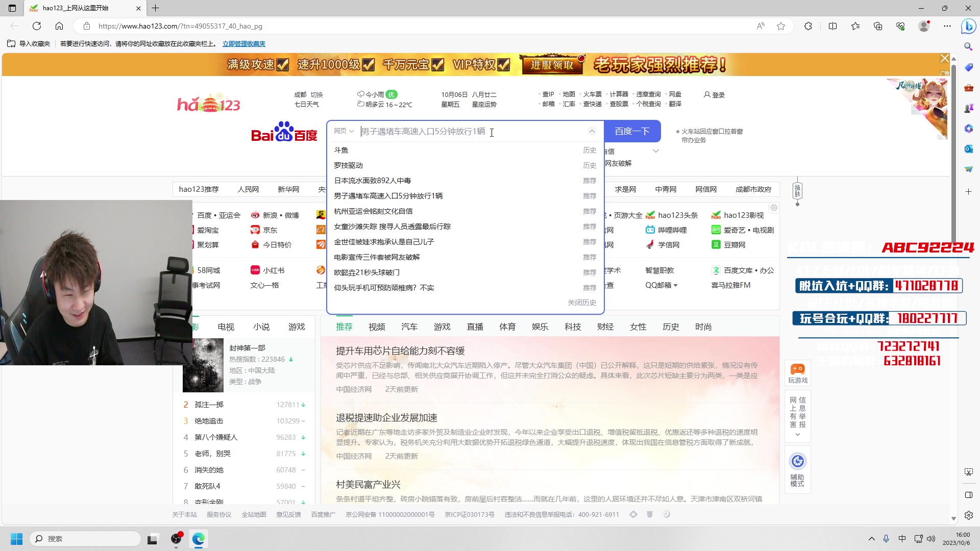Add a sidebar app with plus icon
The image size is (980, 551).
968,192
